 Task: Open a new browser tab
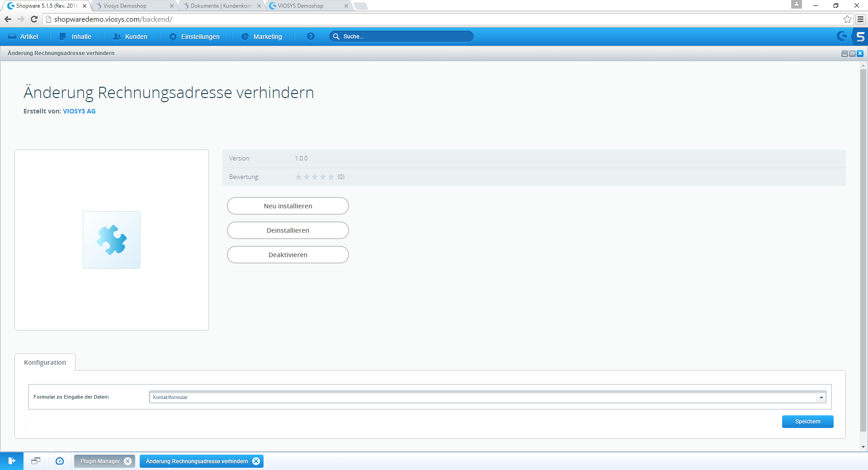click(x=361, y=6)
